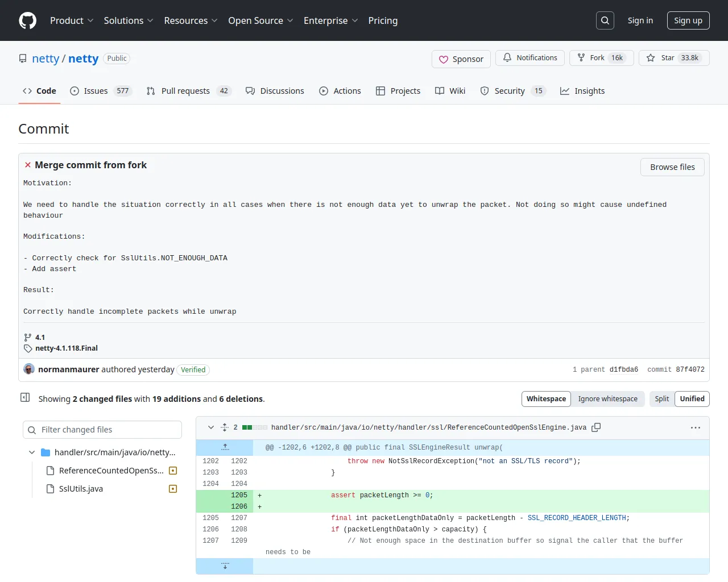Click the Notifications button
This screenshot has height=582, width=728.
pyautogui.click(x=530, y=58)
